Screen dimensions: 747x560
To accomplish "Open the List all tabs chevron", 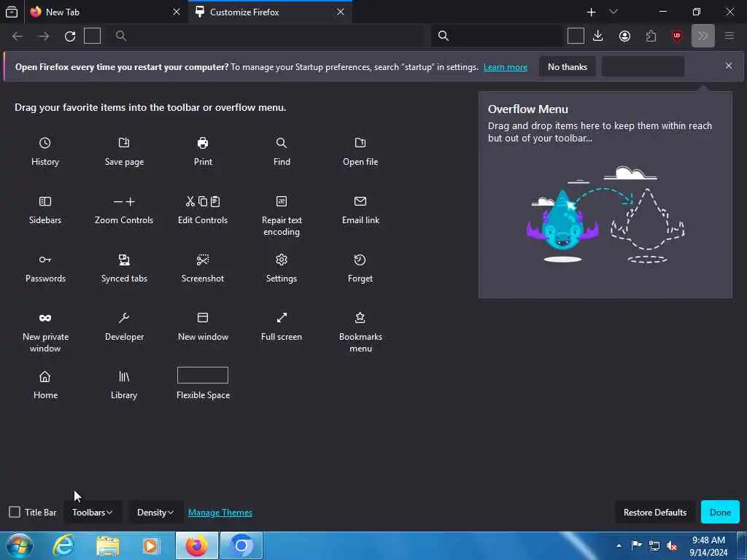I will tap(613, 12).
